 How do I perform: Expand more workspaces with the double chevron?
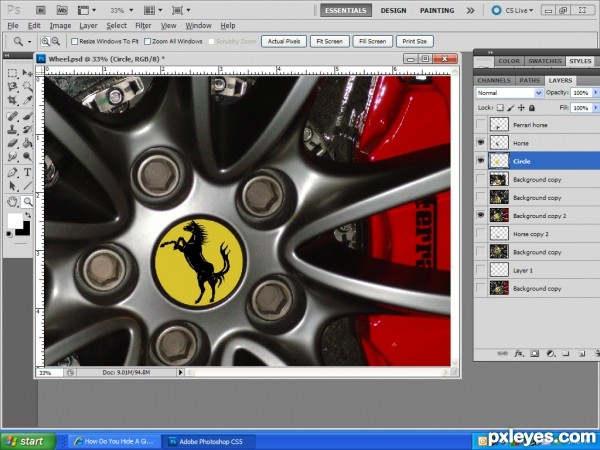click(x=470, y=10)
